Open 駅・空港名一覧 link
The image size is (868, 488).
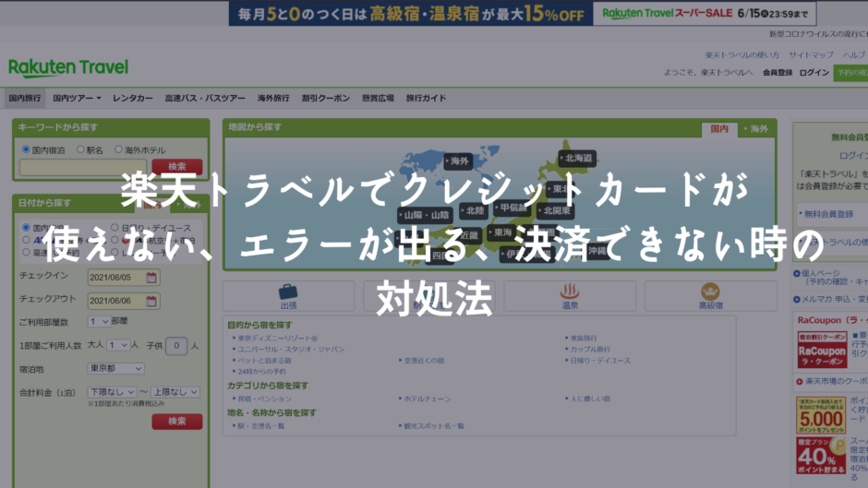point(260,426)
